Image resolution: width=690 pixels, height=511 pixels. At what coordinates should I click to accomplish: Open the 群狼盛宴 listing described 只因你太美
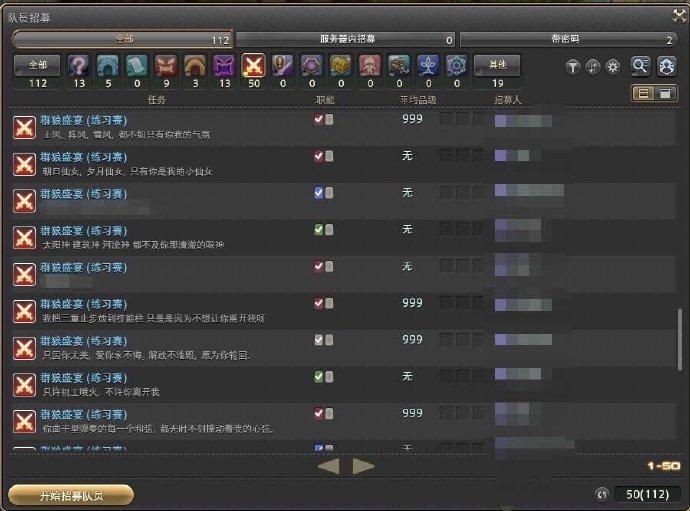pos(343,348)
